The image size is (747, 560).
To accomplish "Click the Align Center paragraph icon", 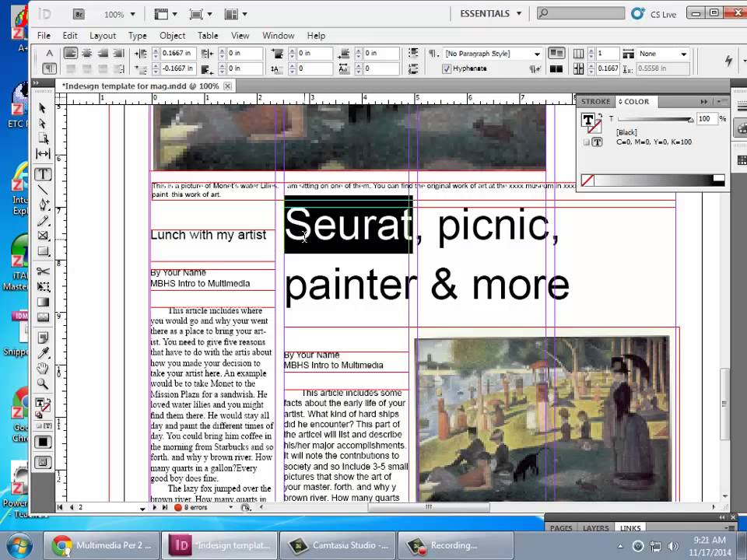I will coord(86,54).
